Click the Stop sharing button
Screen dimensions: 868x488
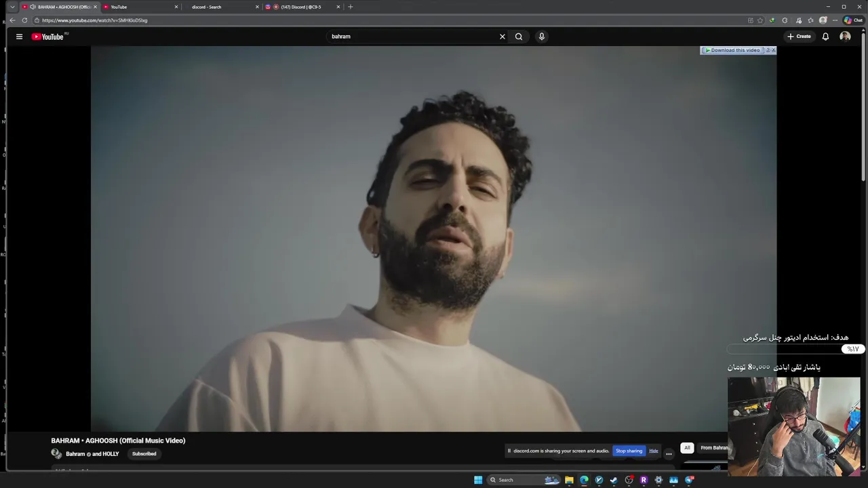pos(629,451)
